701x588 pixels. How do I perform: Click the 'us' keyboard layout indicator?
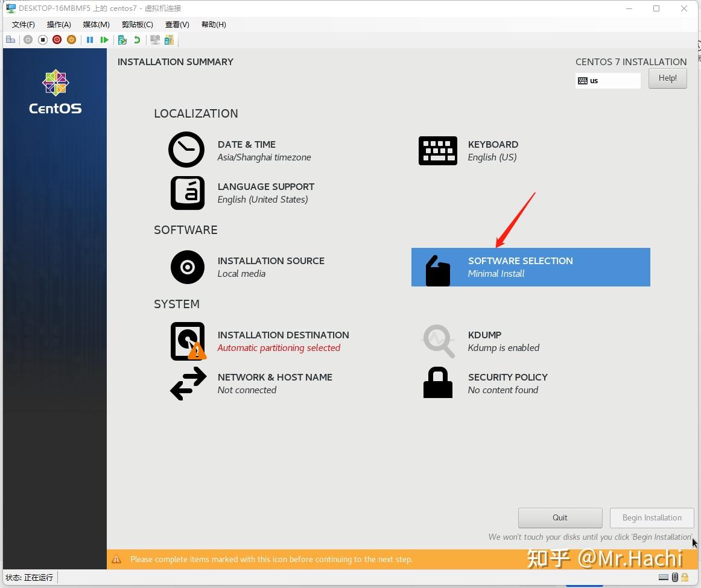(x=607, y=81)
